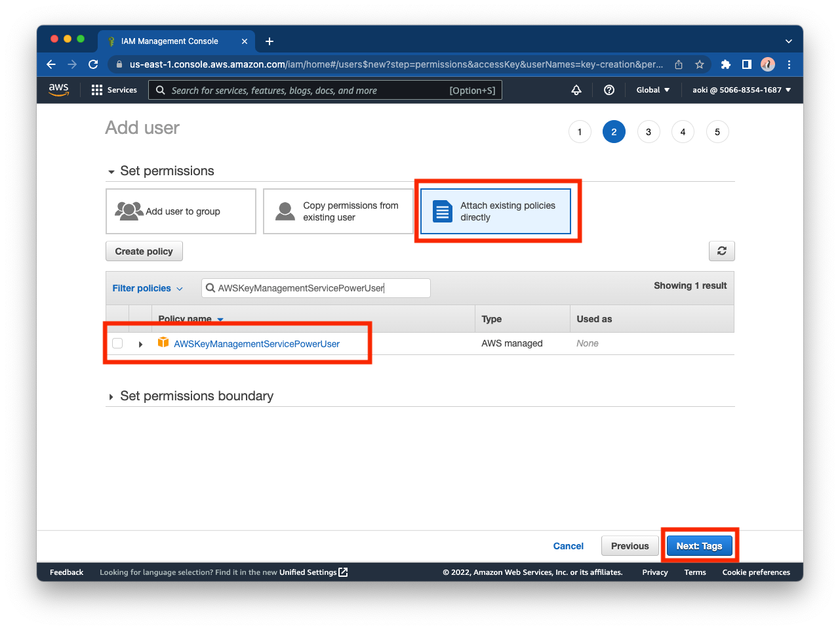Click the browser address bar URL
This screenshot has height=630, width=840.
[396, 64]
